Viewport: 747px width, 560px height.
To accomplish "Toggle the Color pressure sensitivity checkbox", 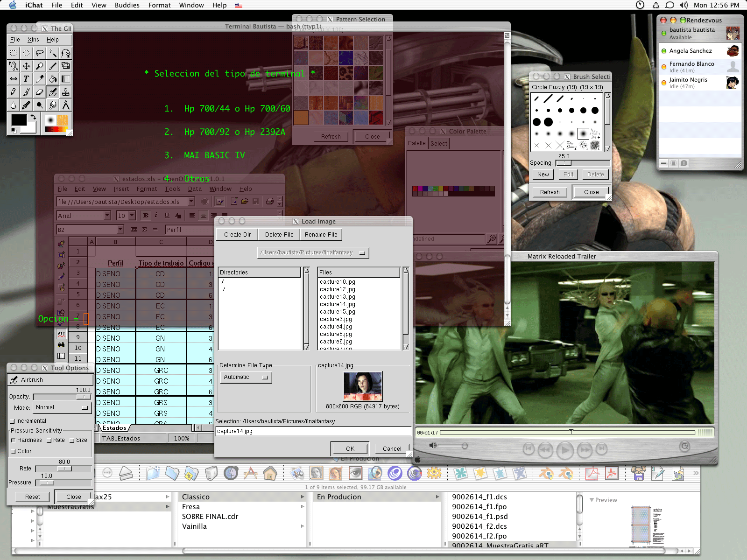I will tap(13, 451).
